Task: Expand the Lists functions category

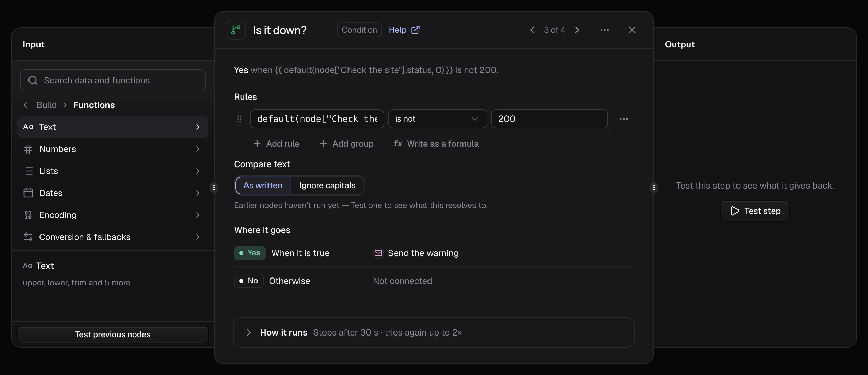Action: coord(113,171)
